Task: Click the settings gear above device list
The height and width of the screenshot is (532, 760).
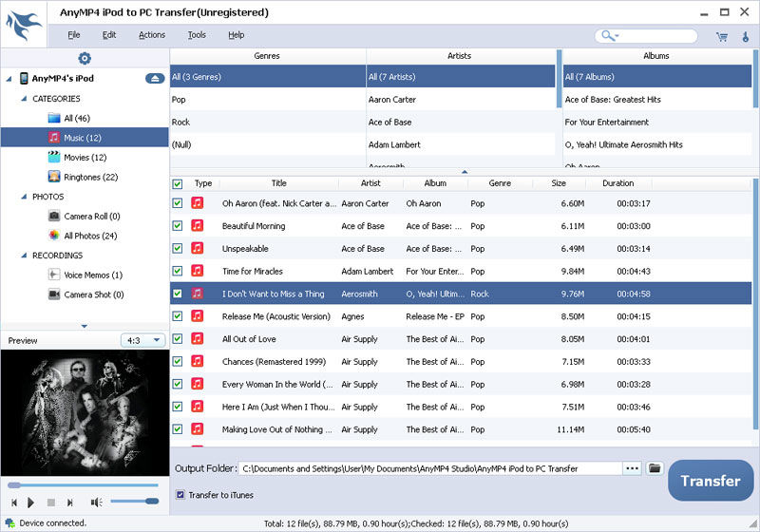Action: 85,58
